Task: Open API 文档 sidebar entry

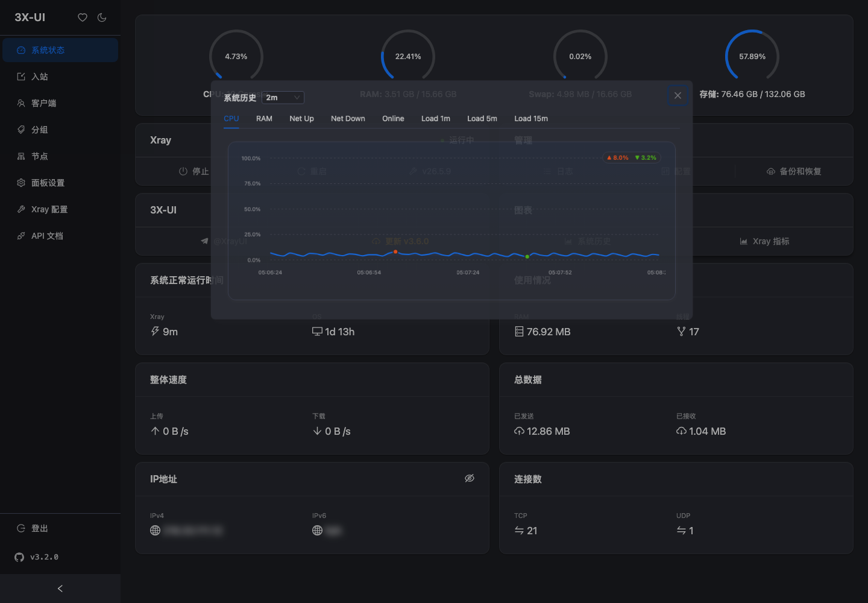Action: [x=60, y=236]
